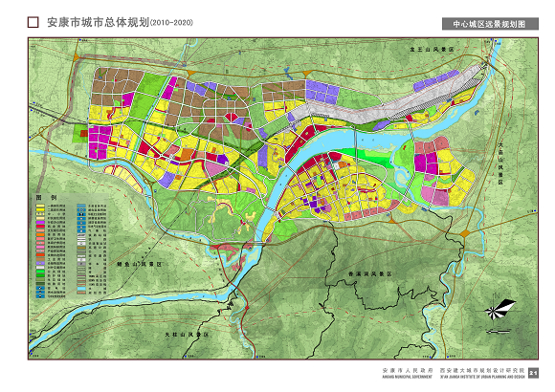This screenshot has height=392, width=555.
Task: Click the 龙王山风景区 map label
Action: pyautogui.click(x=432, y=50)
